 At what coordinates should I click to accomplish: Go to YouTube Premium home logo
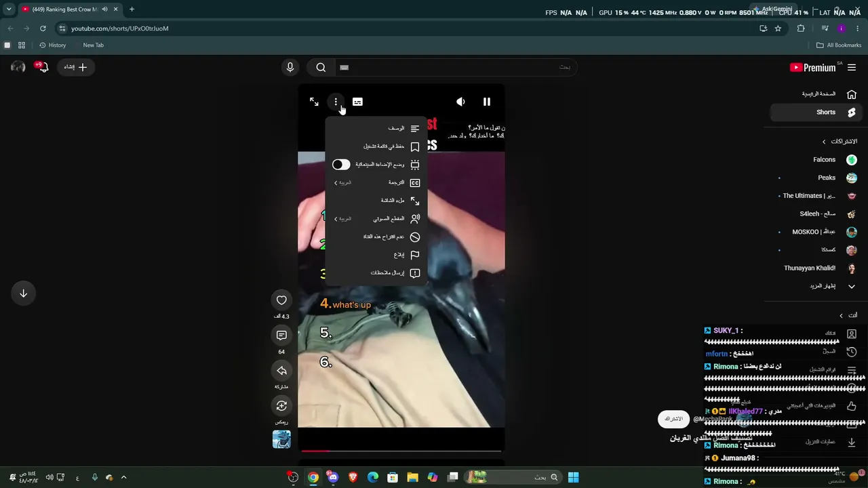point(813,68)
